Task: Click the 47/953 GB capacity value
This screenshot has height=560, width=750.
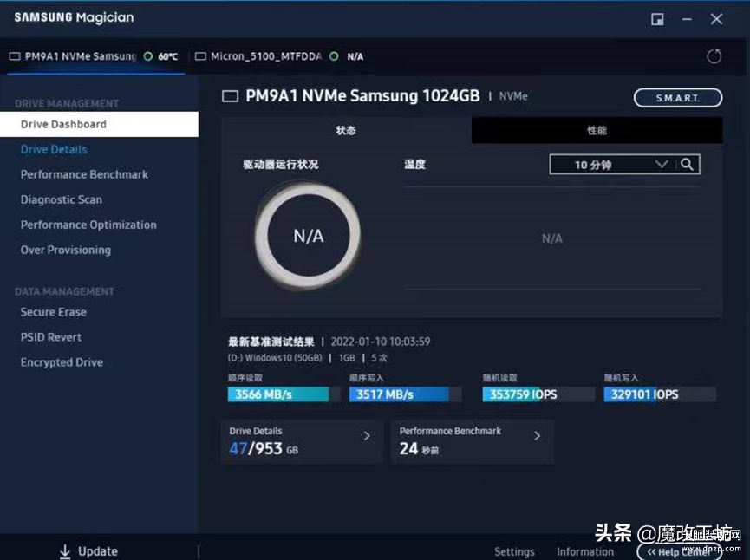Action: click(264, 448)
